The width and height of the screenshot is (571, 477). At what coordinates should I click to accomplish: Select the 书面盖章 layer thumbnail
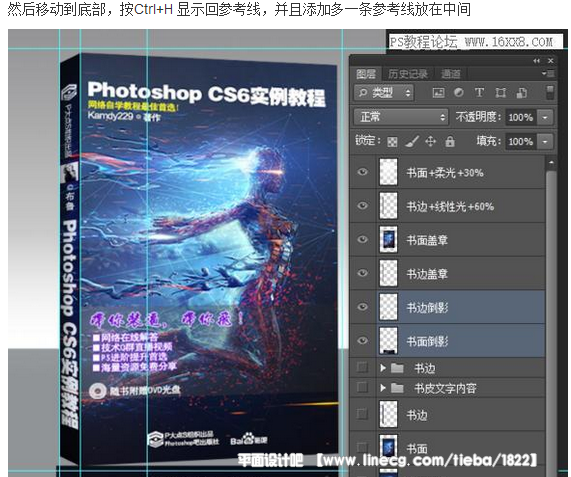pos(388,239)
